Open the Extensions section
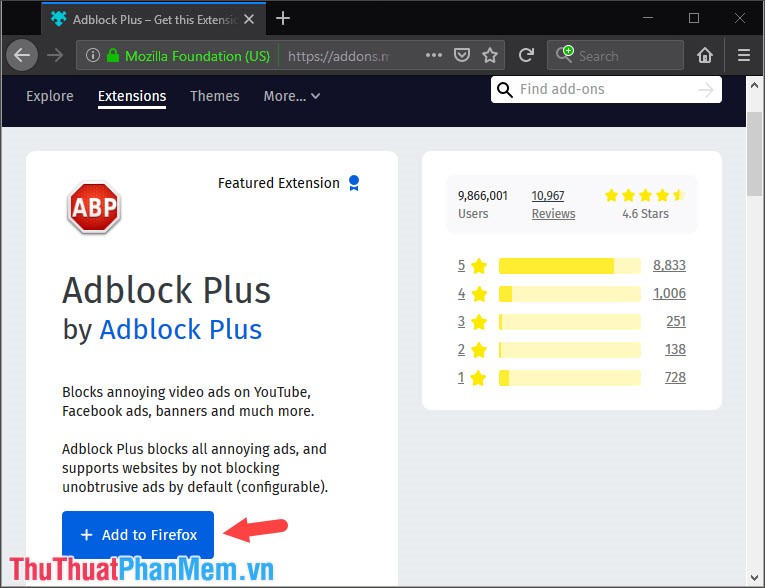The height and width of the screenshot is (588, 765). (x=132, y=96)
